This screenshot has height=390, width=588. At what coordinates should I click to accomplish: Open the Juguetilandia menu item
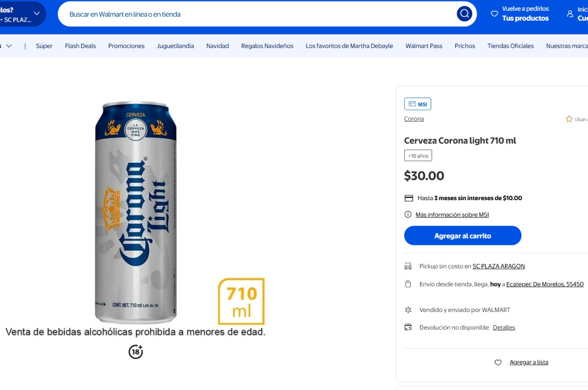tap(175, 46)
